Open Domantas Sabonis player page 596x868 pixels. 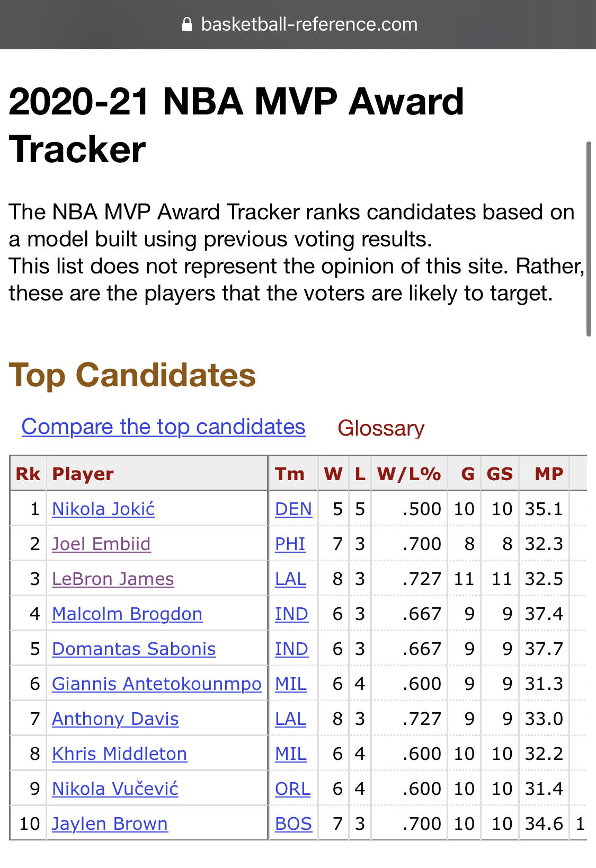click(134, 649)
